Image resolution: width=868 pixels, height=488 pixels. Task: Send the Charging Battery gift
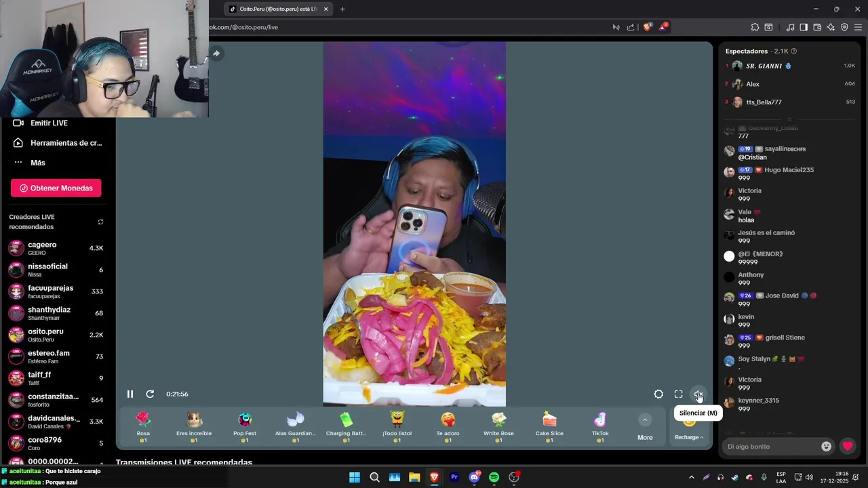click(x=347, y=428)
